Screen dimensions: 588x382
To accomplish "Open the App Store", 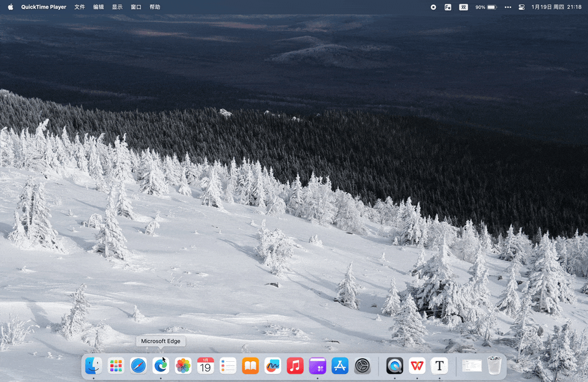I will [339, 365].
